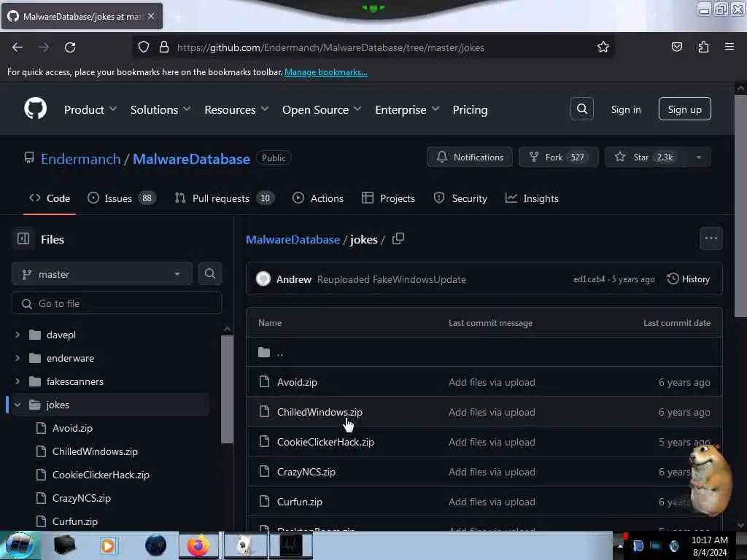Expand the enderware folder
Image resolution: width=747 pixels, height=560 pixels.
18,357
